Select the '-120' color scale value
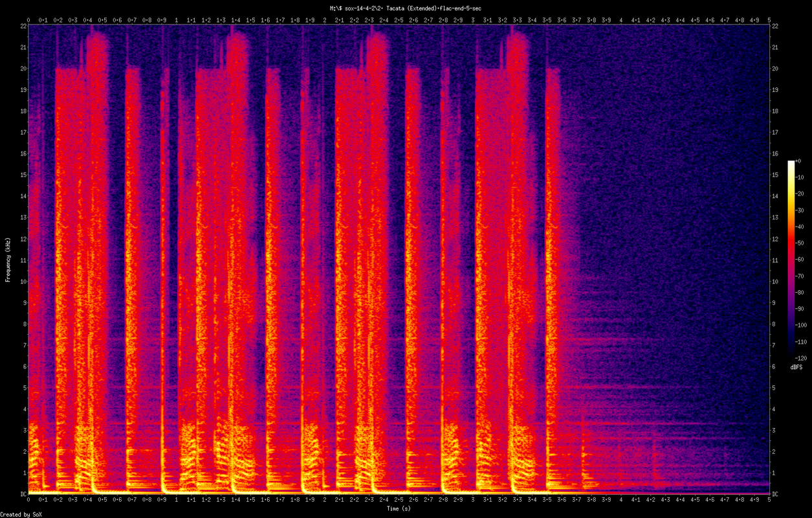 802,358
